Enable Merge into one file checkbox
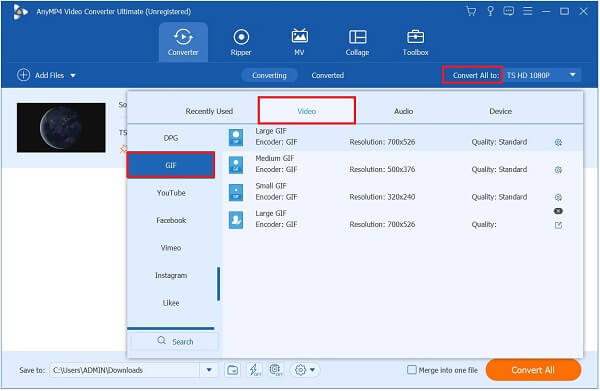600x391 pixels. tap(412, 370)
